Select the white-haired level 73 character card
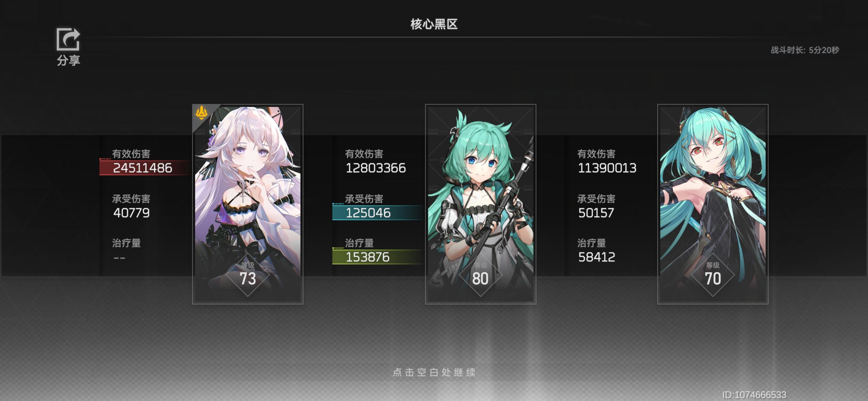The height and width of the screenshot is (401, 868). (x=248, y=204)
